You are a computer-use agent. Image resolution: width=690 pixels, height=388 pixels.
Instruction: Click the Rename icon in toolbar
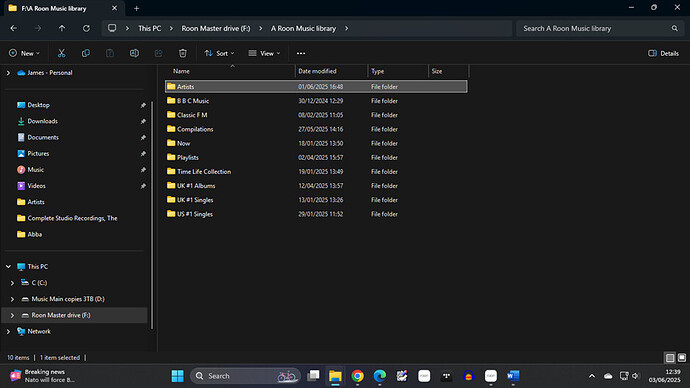pos(134,53)
